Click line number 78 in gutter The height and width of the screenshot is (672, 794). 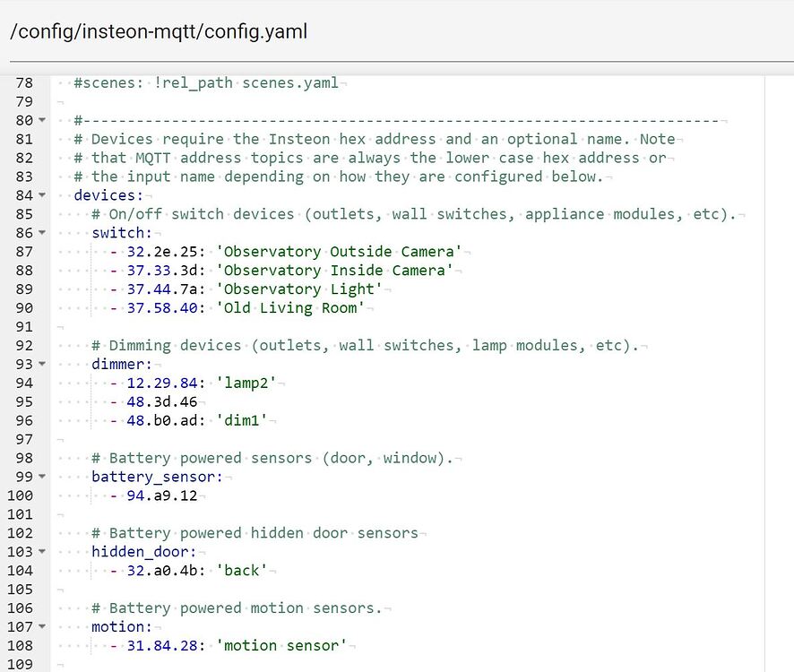24,82
